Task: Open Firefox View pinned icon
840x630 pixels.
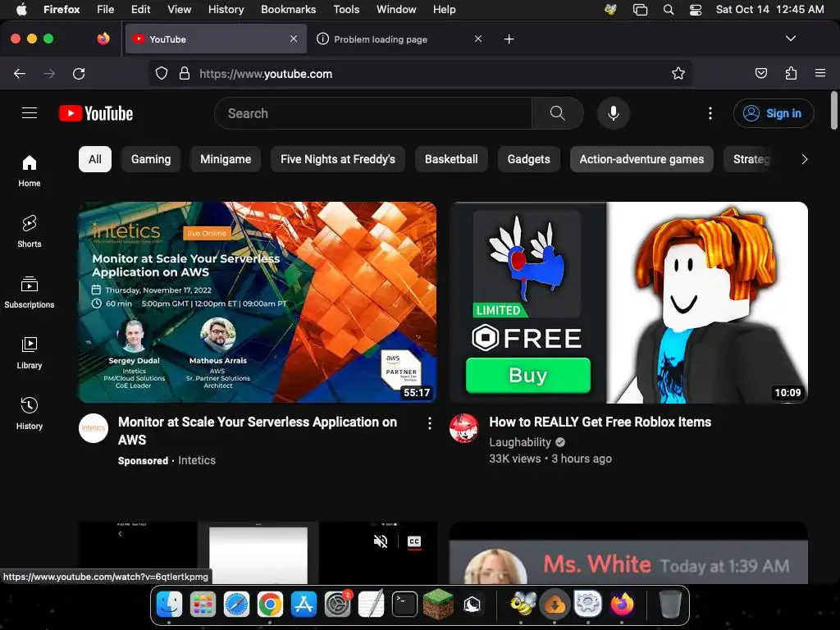Action: pos(103,39)
